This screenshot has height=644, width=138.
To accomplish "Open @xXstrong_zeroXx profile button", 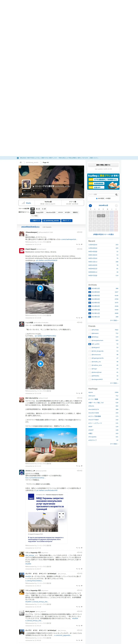I will [x=51, y=220].
